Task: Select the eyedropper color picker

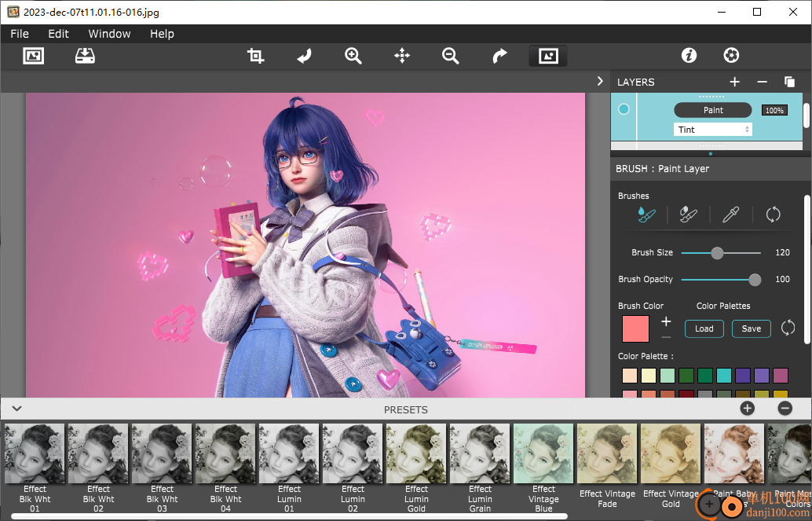Action: click(x=730, y=214)
